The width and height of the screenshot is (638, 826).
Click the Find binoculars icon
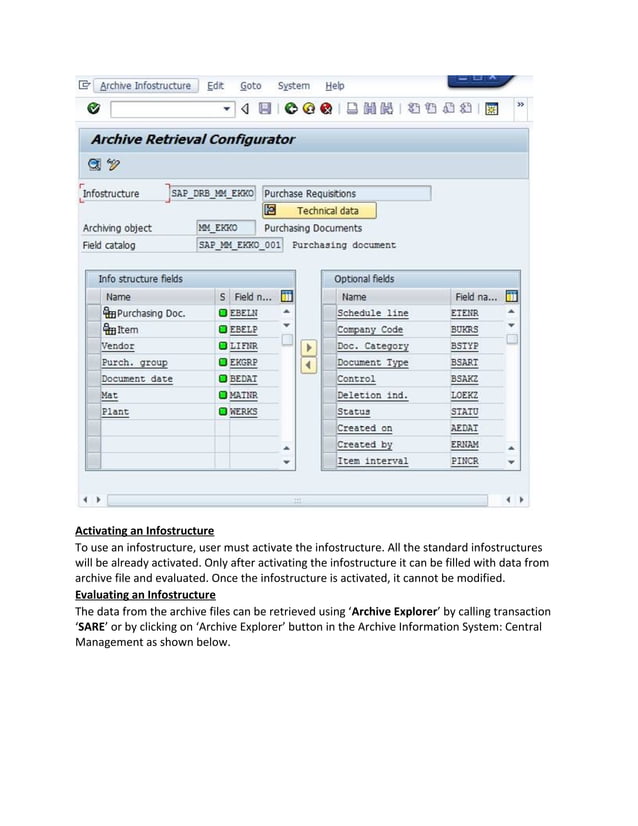coord(370,109)
